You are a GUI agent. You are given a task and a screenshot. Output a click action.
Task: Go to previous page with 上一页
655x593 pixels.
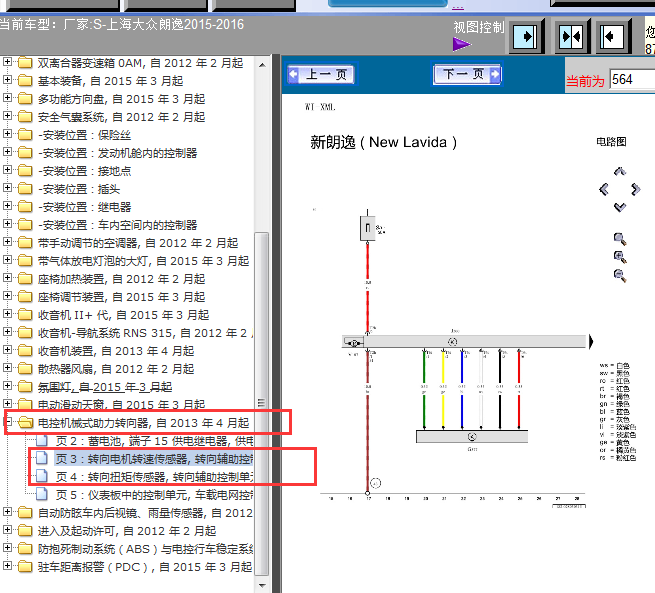(322, 75)
